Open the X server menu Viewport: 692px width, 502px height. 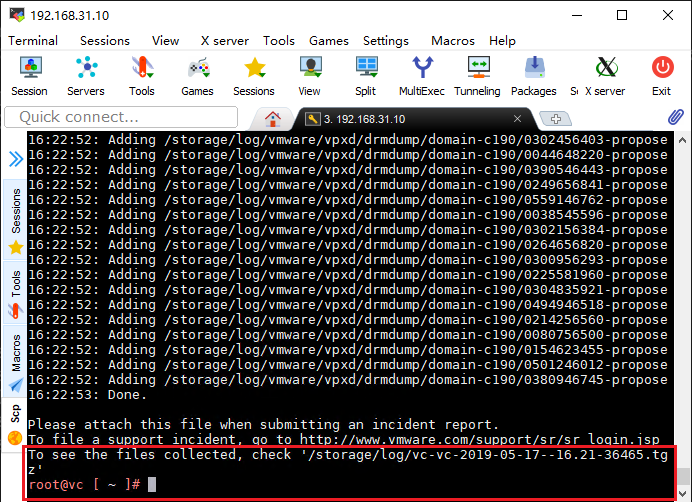[225, 41]
